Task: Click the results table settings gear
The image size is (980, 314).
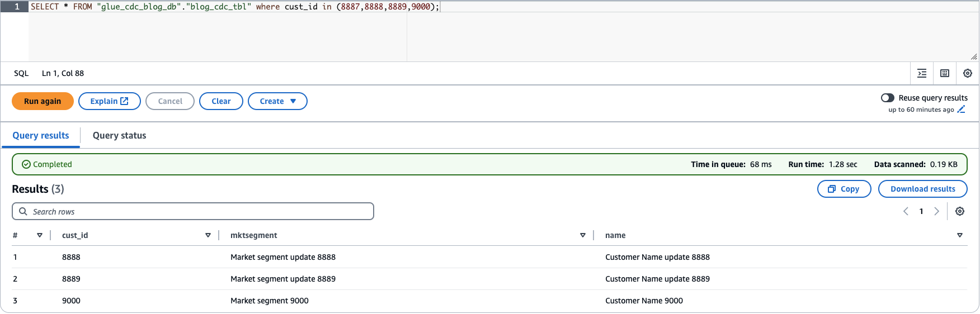Action: pyautogui.click(x=960, y=211)
